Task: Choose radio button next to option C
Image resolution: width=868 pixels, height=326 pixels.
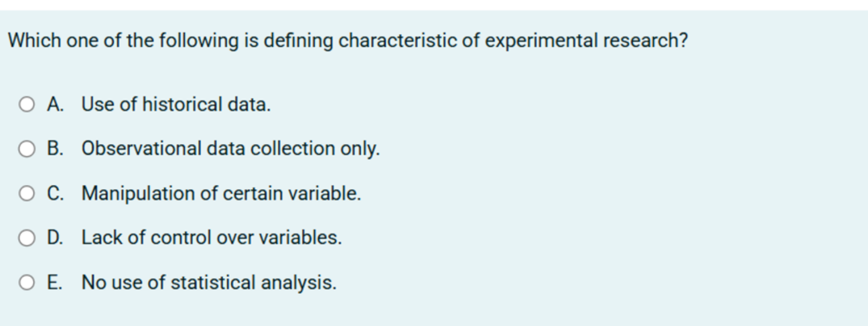Action: (x=27, y=194)
